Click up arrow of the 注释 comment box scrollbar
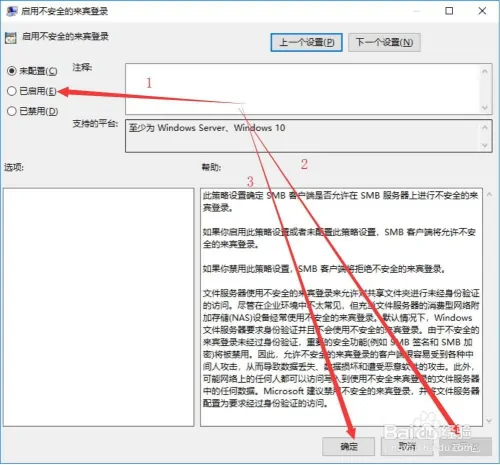 coord(485,71)
